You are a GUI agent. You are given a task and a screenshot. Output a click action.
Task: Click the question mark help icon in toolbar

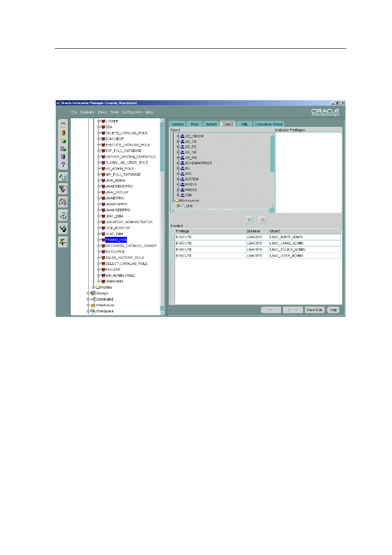63,165
